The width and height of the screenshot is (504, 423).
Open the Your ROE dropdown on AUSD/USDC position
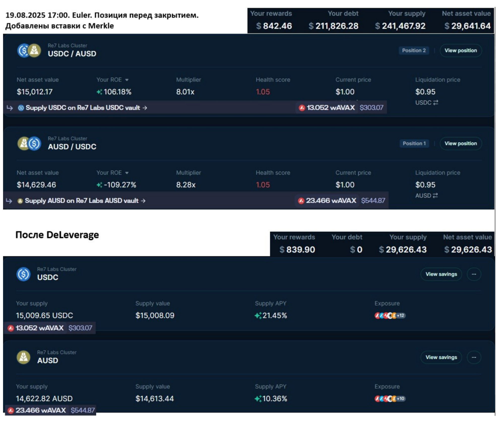127,173
